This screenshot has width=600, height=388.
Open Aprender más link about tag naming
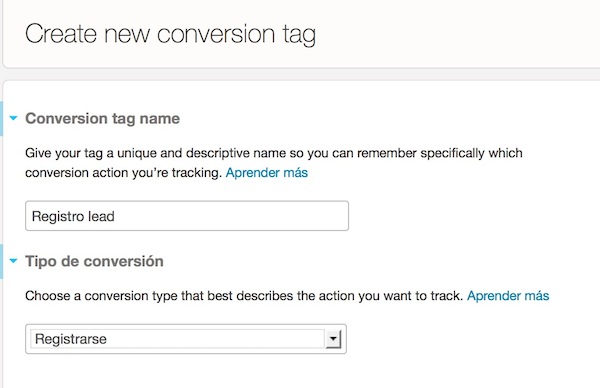[267, 173]
